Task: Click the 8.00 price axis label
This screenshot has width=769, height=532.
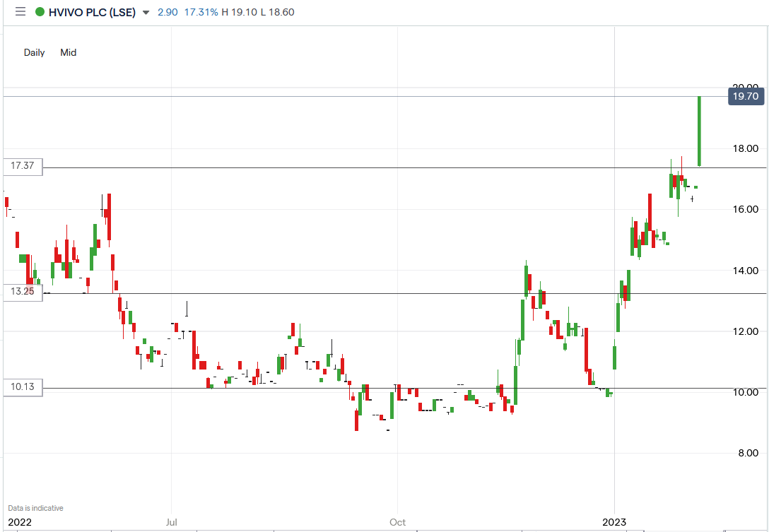Action: pos(749,453)
